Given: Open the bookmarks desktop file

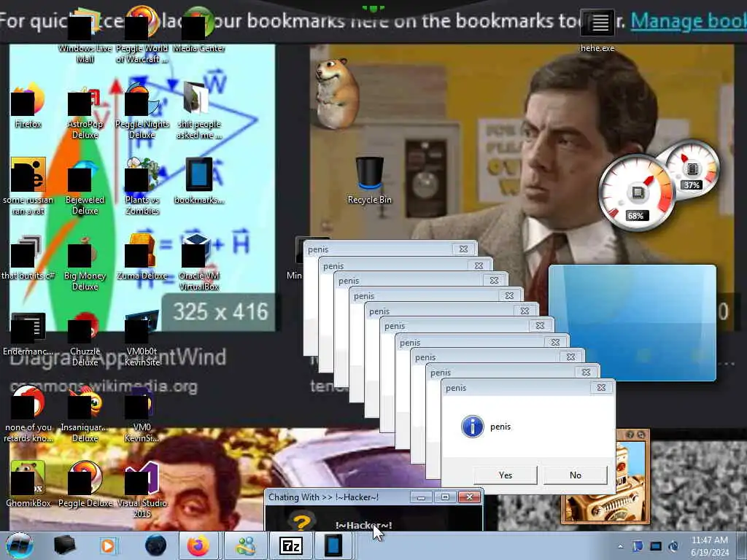Looking at the screenshot, I should click(x=198, y=181).
